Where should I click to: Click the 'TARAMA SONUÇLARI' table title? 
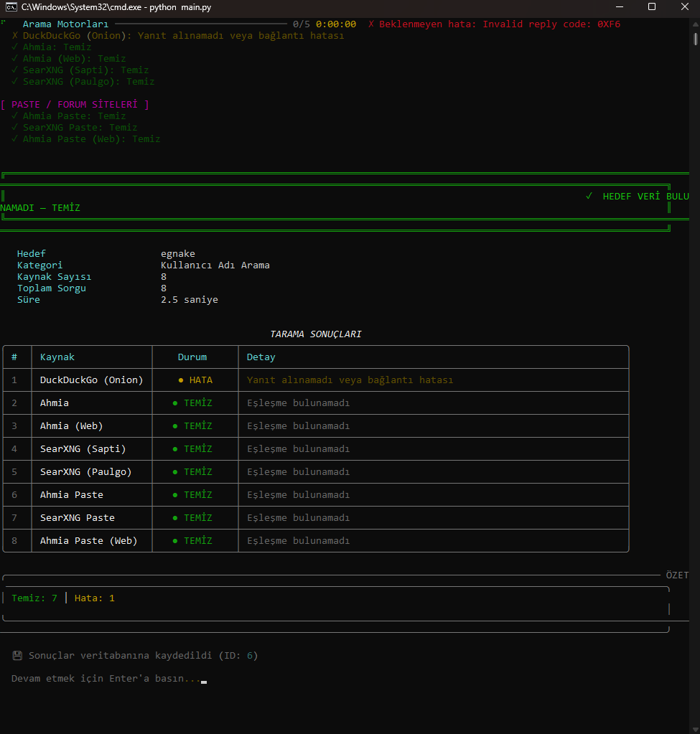[316, 334]
